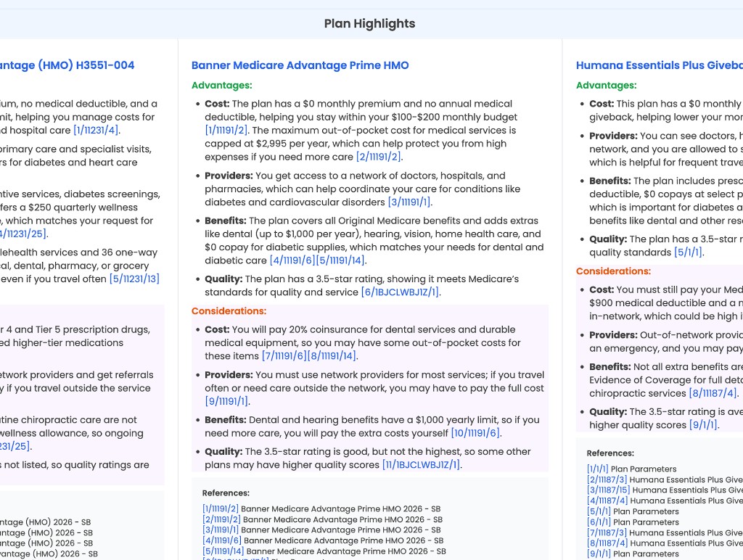Click the Plan Highlights section header
The image size is (743, 560).
pos(369,24)
